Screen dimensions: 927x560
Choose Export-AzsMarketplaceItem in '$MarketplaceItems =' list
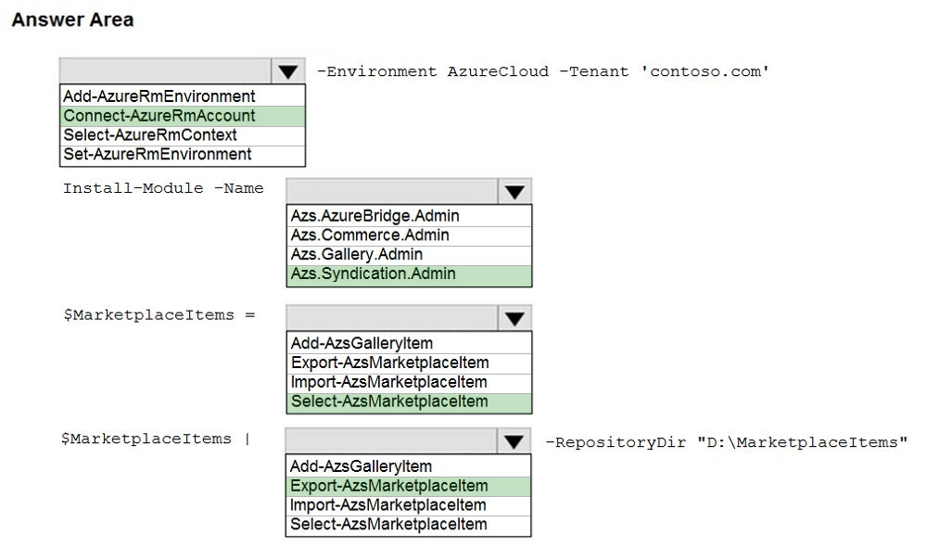410,363
